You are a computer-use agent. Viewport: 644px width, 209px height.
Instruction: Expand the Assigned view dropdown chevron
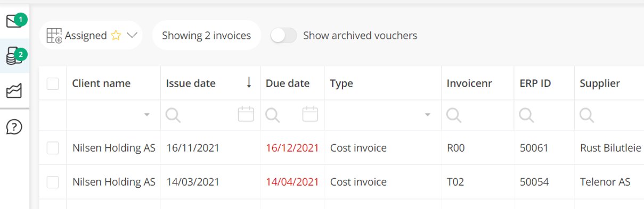[132, 36]
